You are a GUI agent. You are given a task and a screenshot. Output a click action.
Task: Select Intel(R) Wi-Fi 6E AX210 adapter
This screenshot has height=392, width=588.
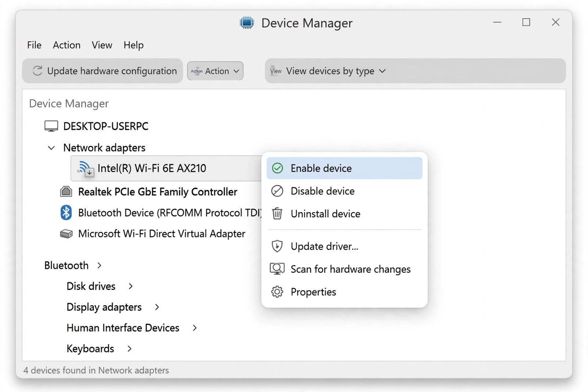(166, 168)
